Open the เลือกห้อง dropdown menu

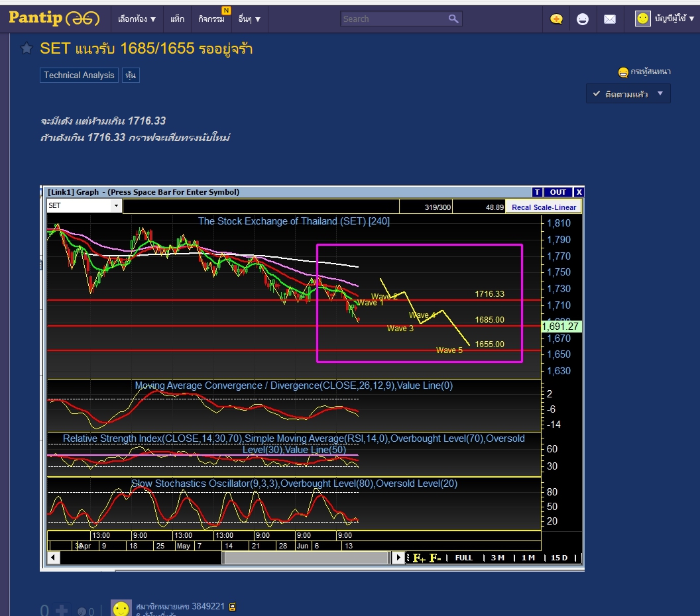(x=137, y=19)
